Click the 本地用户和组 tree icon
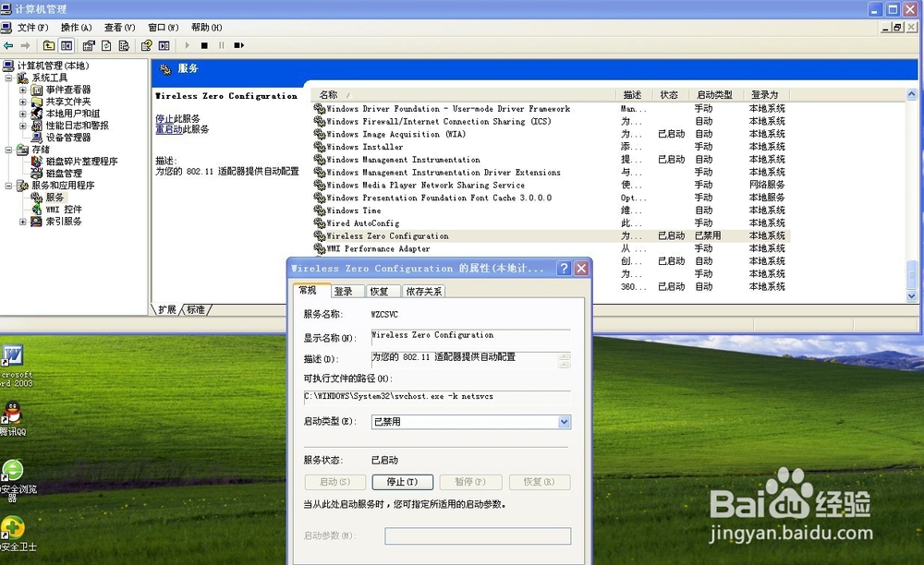 click(x=37, y=113)
